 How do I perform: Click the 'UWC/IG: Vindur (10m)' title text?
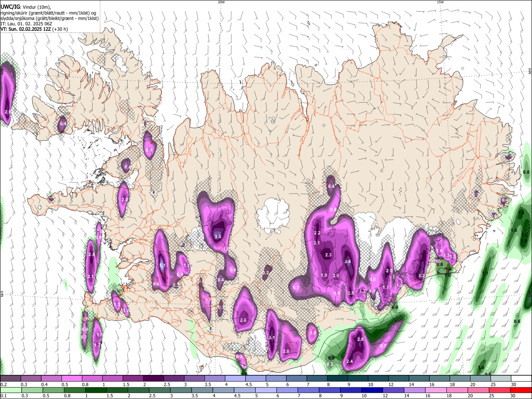point(26,7)
